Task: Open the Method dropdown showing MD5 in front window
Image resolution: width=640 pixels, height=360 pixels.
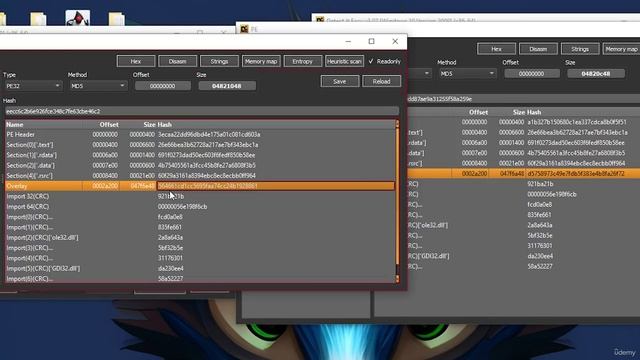Action: (98, 86)
